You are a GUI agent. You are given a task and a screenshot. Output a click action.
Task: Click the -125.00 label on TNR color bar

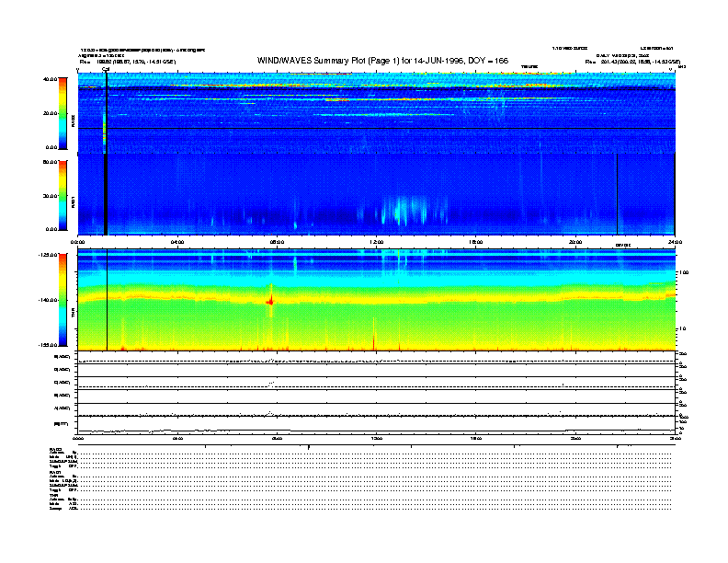coord(48,255)
